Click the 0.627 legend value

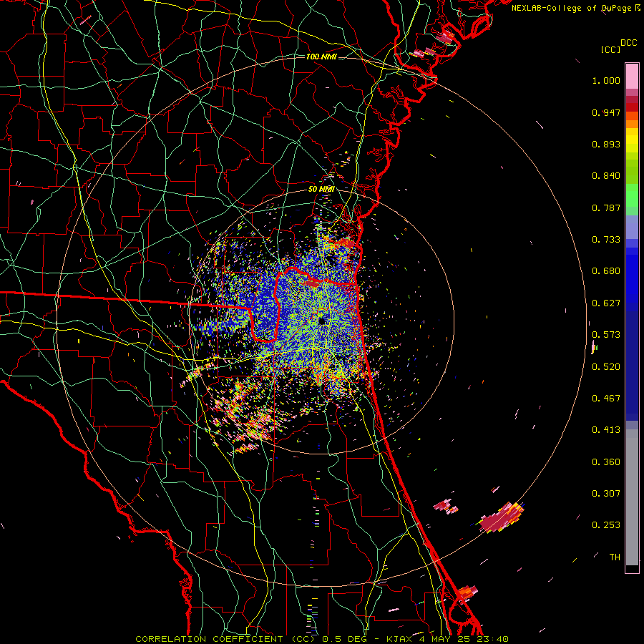click(x=606, y=303)
